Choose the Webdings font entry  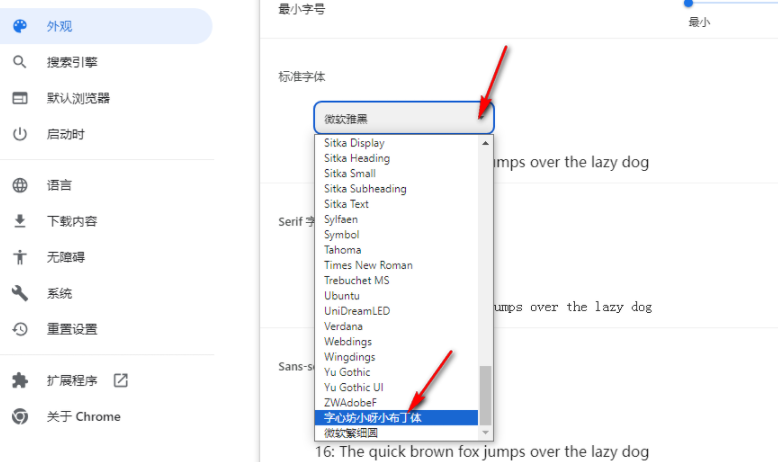point(396,342)
